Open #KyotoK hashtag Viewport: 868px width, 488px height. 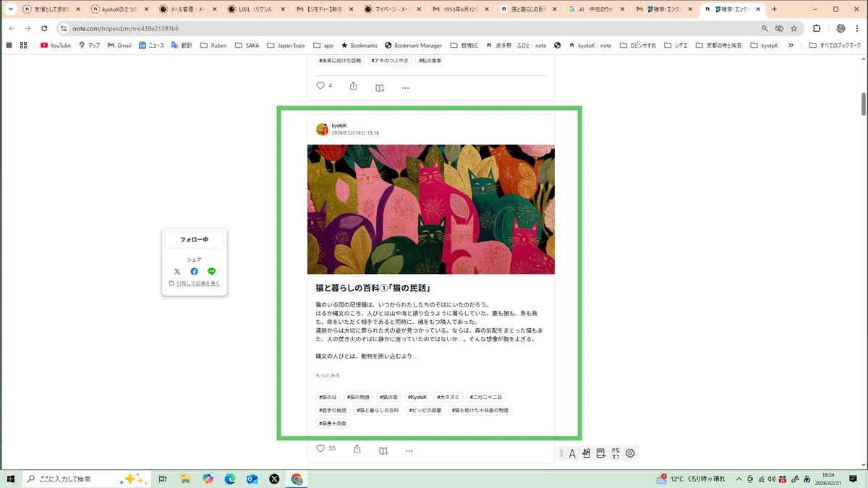(x=417, y=397)
